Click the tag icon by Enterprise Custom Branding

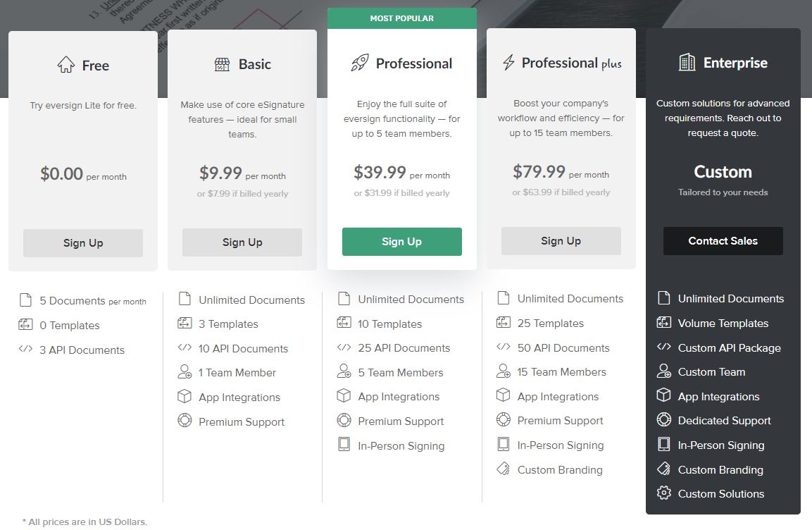click(664, 469)
